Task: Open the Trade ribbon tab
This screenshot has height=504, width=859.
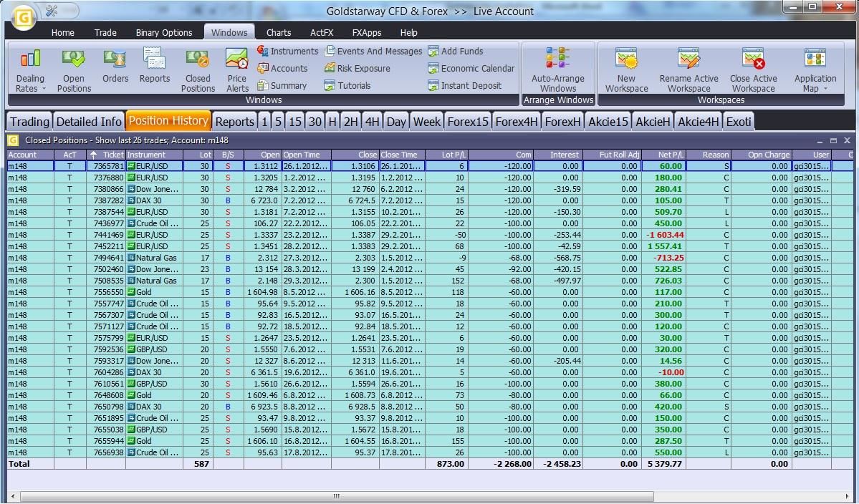Action: pos(105,32)
